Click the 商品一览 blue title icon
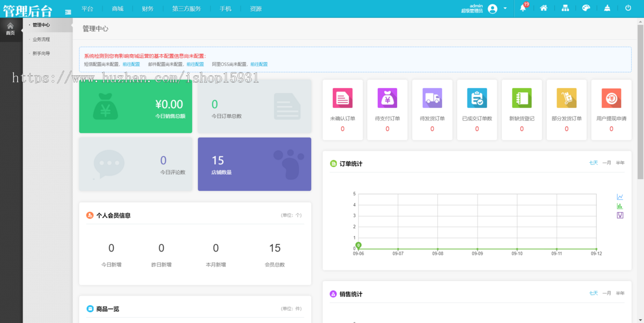The width and height of the screenshot is (644, 323). click(90, 308)
